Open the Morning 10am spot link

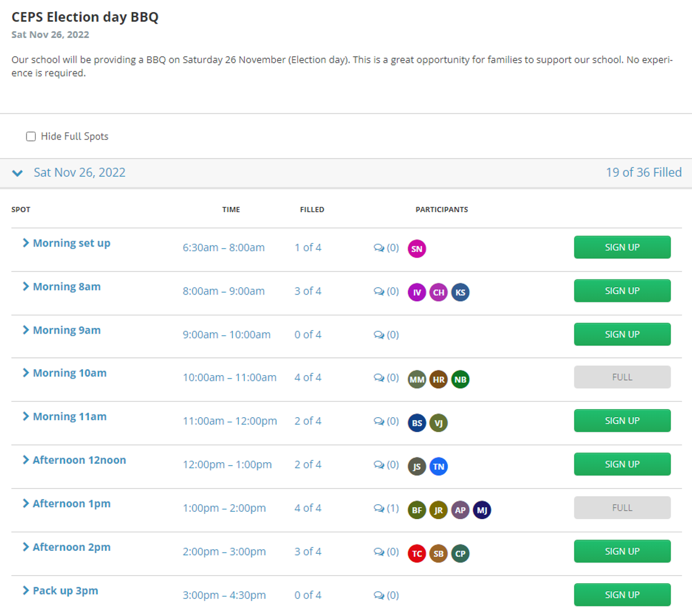point(69,373)
